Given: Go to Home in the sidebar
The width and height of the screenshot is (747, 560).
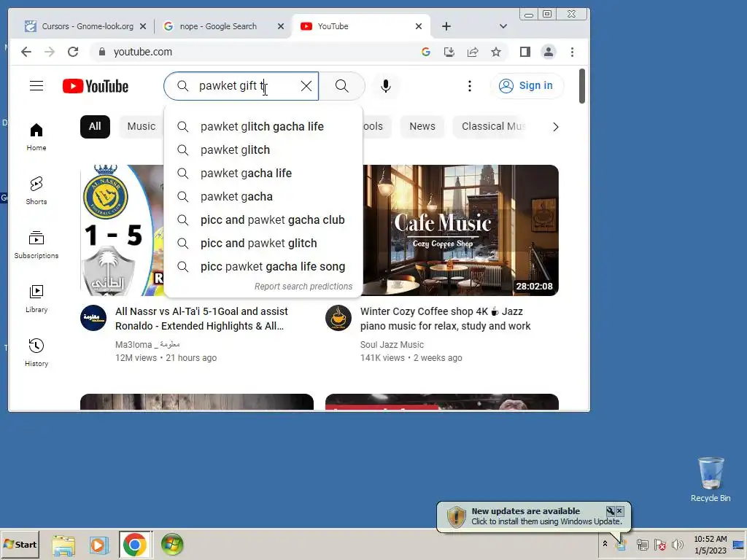Looking at the screenshot, I should pos(36,137).
